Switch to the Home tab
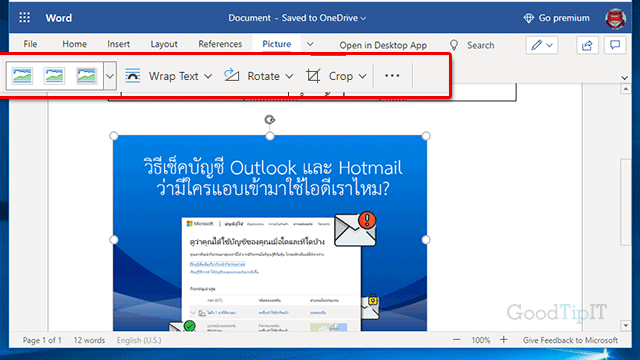The image size is (640, 360). pyautogui.click(x=74, y=44)
